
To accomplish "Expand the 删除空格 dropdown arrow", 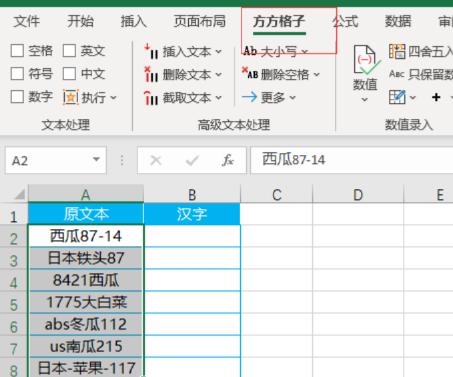I will coord(316,74).
